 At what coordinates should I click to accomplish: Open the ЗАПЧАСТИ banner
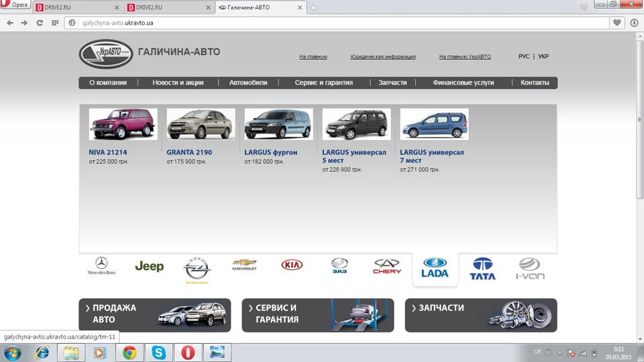(481, 315)
